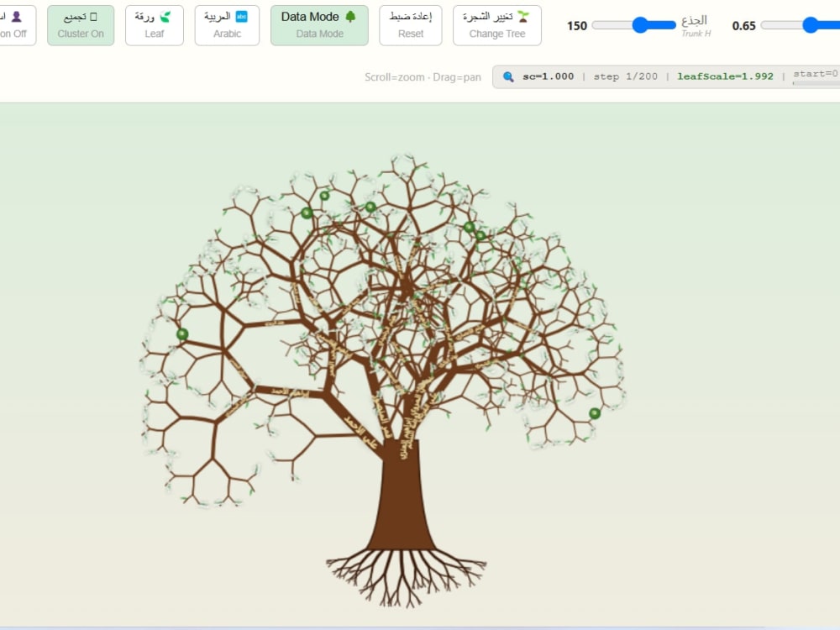Toggle the Cluster On button
Image resolution: width=840 pixels, height=630 pixels.
pos(81,25)
